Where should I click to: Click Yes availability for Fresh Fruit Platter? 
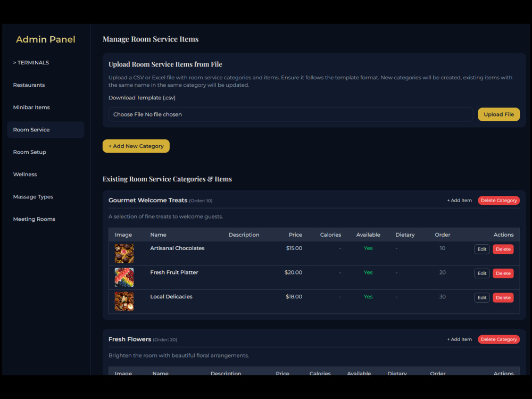(x=368, y=272)
